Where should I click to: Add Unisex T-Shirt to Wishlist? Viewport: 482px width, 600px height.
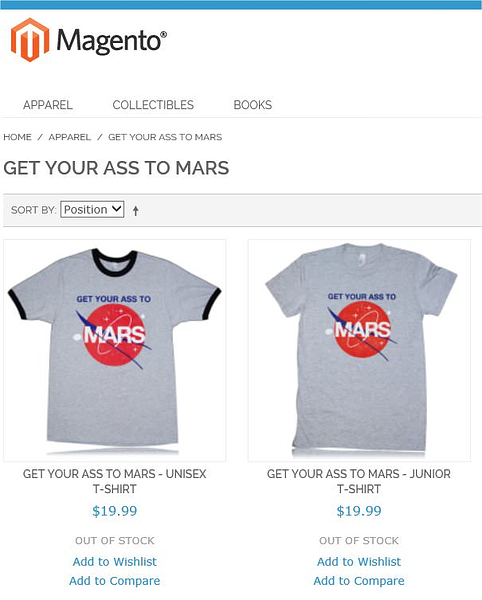[x=115, y=562]
